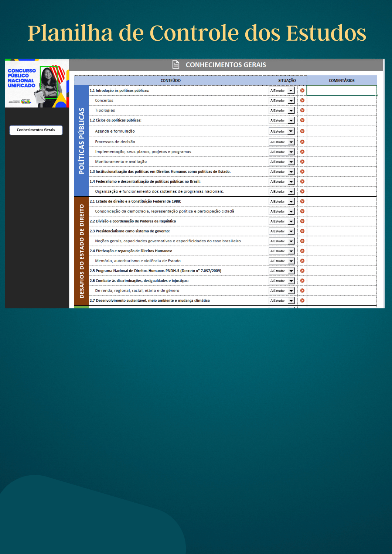
Task: Click the document icon beside Conhecimentos Gerais title
Action: (176, 65)
